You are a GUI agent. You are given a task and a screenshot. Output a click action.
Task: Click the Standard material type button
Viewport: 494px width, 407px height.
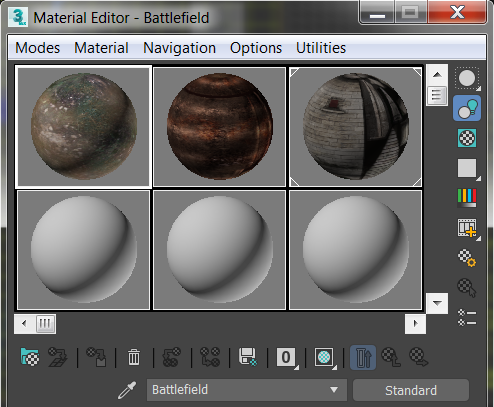pos(411,390)
